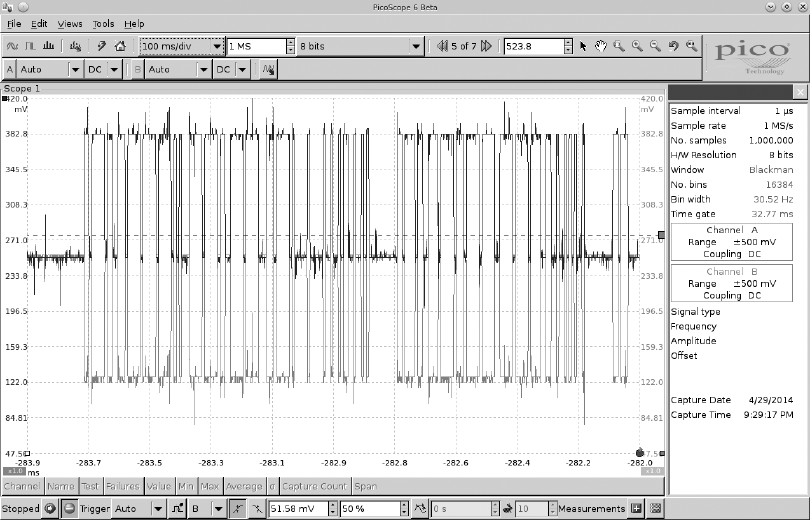Open the Math Channels button
Viewport: 810px width, 520px height.
[x=268, y=69]
